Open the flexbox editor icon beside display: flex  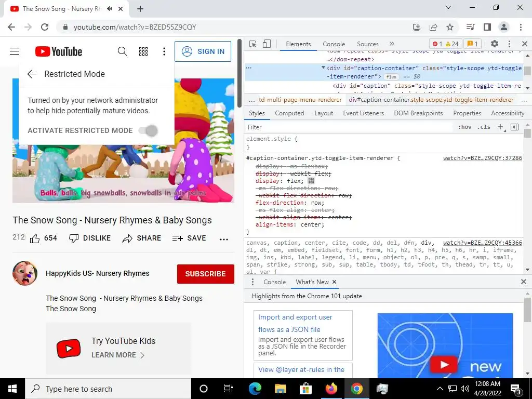click(x=311, y=181)
